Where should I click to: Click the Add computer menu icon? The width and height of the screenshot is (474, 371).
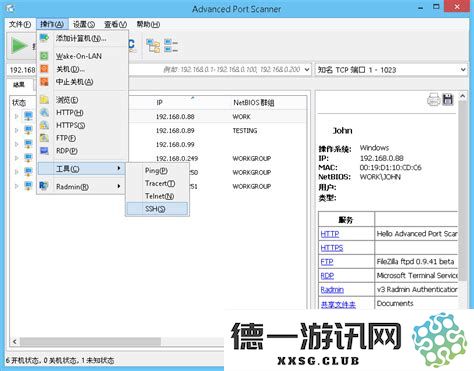coord(44,38)
